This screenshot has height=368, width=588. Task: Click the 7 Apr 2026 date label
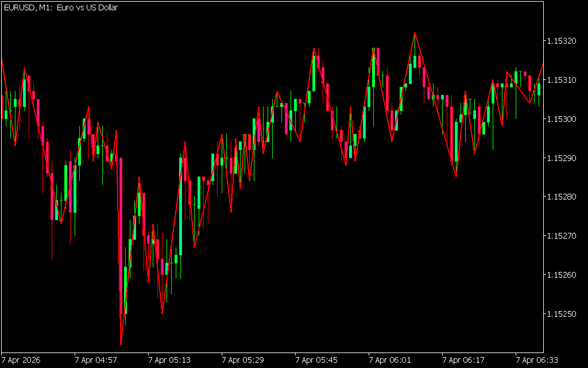point(21,361)
